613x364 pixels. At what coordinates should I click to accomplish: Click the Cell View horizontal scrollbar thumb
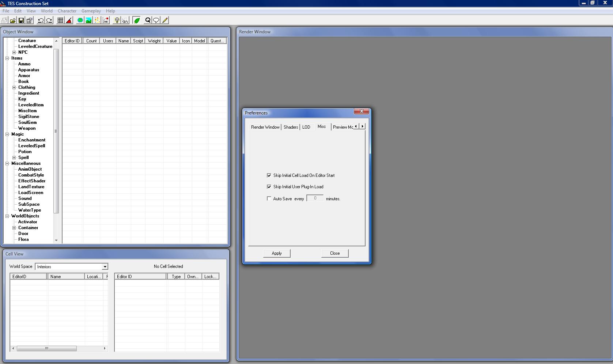click(x=47, y=348)
